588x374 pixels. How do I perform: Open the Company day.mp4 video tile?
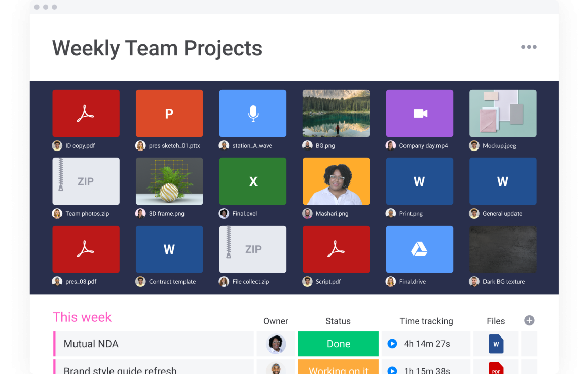(420, 113)
